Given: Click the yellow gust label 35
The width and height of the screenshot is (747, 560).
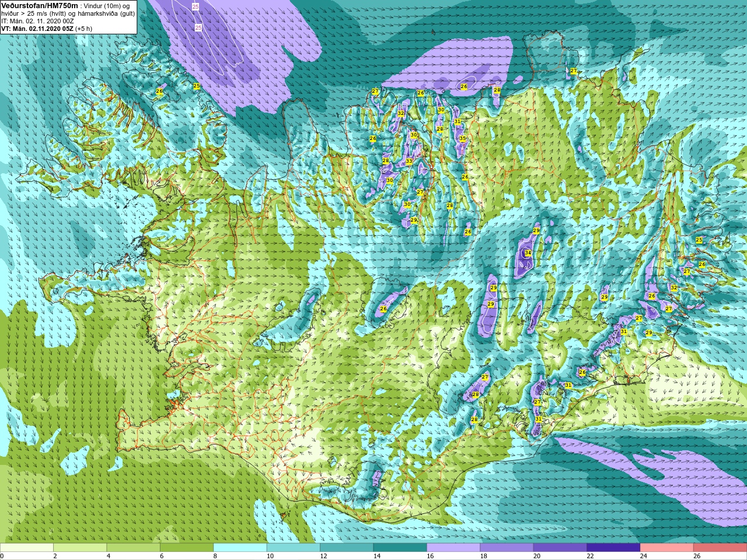Looking at the screenshot, I should pos(463,138).
